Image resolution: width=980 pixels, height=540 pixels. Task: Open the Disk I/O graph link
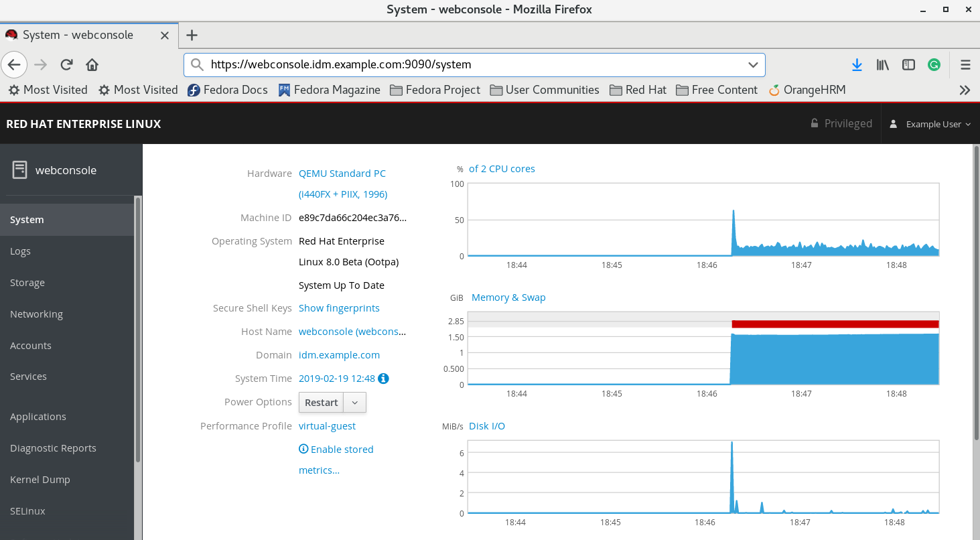487,426
